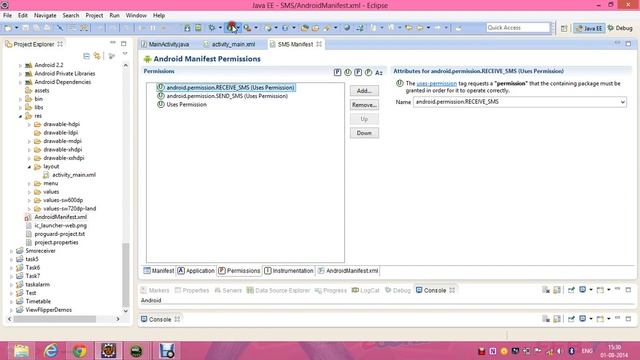Open the external tools run icon

247,28
